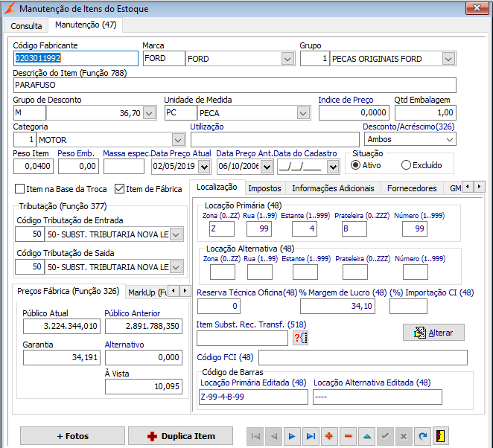Select the Excluído radio button
The height and width of the screenshot is (448, 493).
(406, 165)
